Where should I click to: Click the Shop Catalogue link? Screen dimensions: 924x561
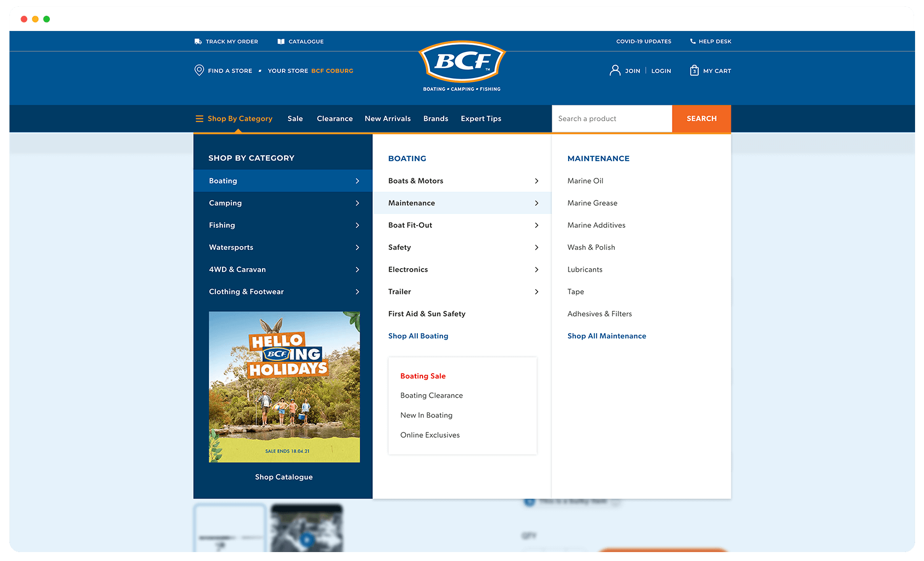point(284,477)
